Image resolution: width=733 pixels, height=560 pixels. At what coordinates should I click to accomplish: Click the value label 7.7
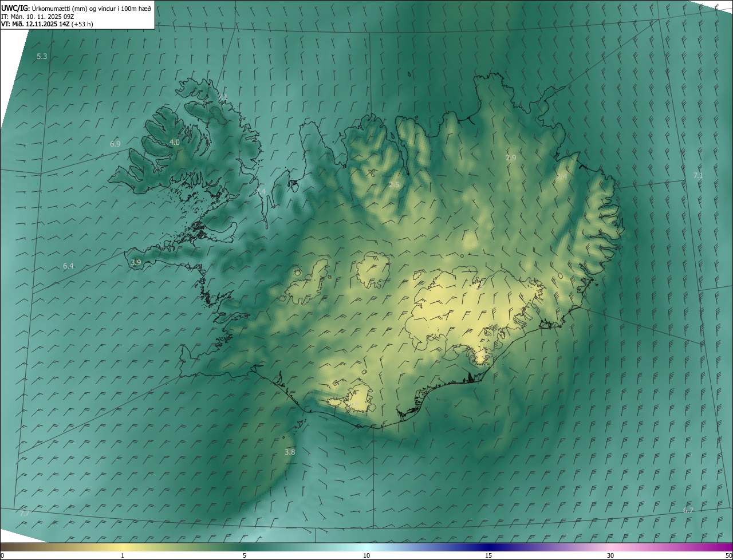[x=25, y=514]
